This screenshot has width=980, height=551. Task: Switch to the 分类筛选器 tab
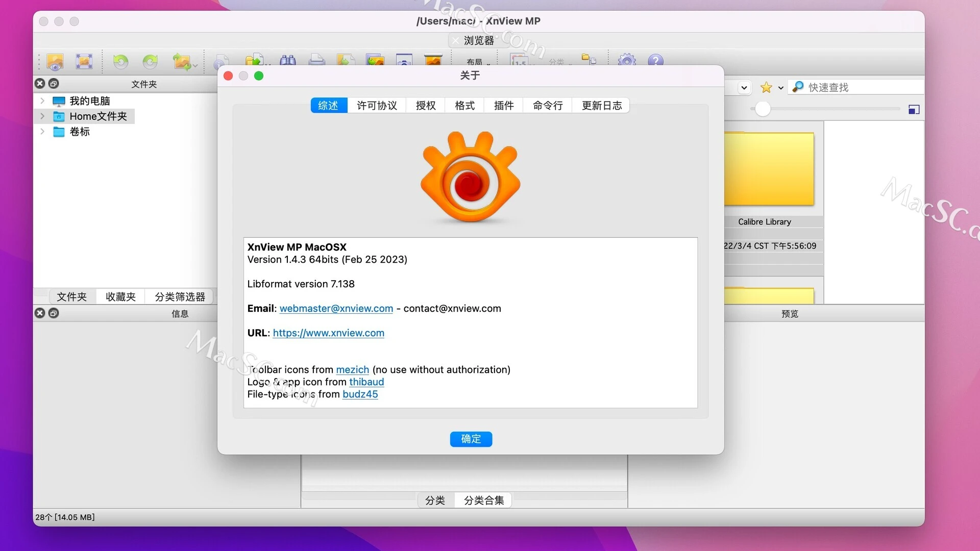(x=180, y=297)
